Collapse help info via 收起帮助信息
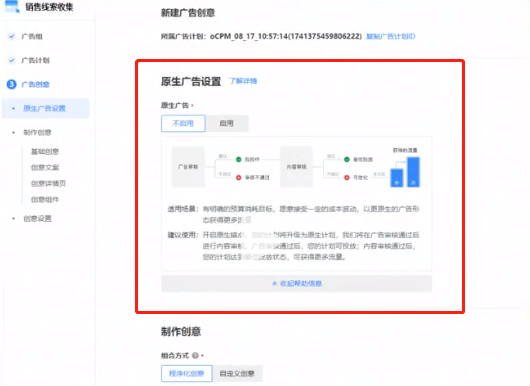 coord(297,284)
